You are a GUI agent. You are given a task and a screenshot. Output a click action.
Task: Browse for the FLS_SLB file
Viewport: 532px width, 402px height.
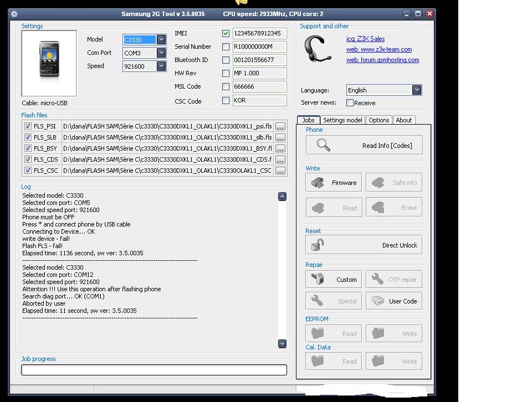(280, 138)
